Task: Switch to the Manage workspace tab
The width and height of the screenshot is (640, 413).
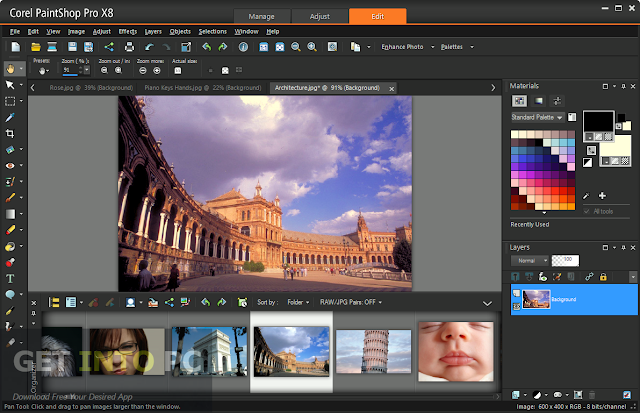Action: coord(262,16)
